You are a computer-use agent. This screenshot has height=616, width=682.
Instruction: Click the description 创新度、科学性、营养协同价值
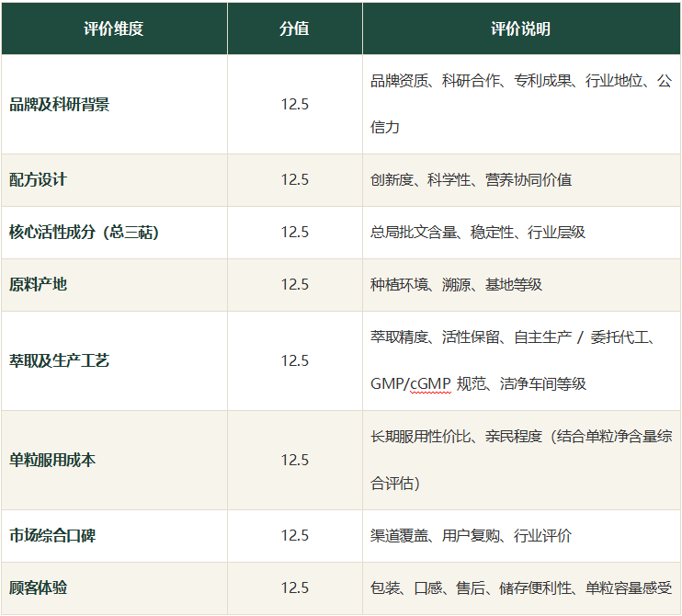point(471,179)
